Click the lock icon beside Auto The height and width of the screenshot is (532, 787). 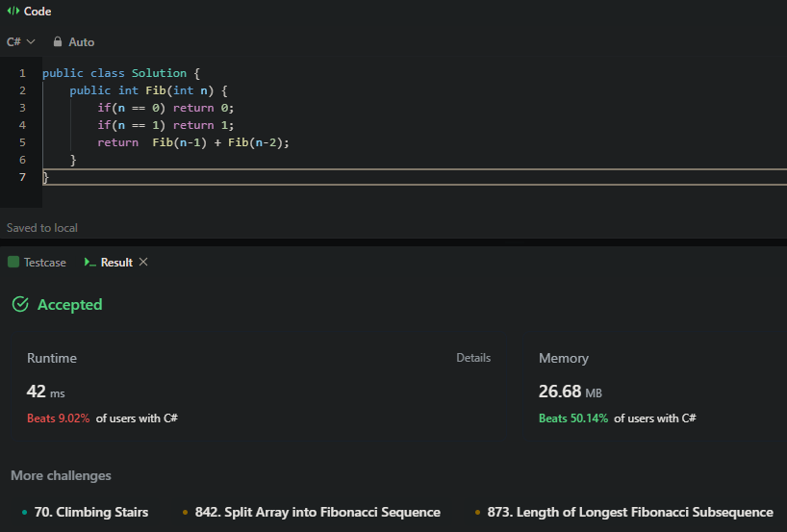coord(58,42)
